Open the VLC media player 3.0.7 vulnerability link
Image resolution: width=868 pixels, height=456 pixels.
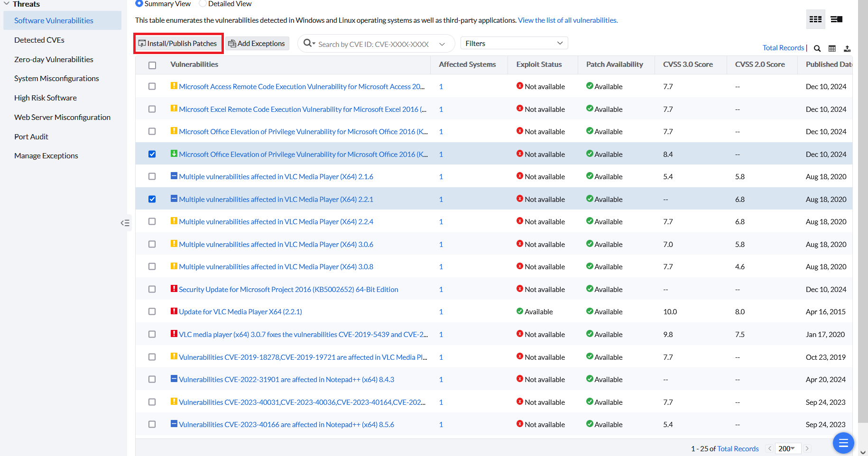pyautogui.click(x=304, y=335)
